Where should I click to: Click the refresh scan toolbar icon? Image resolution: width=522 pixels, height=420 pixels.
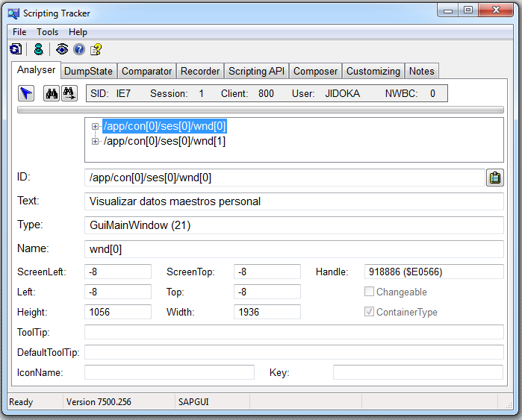16,49
